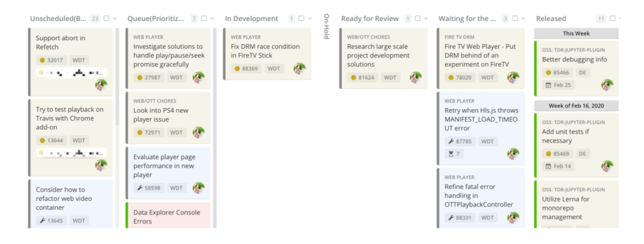Expand the collapsed On-Hold column
This screenshot has width=644, height=244.
click(x=326, y=27)
